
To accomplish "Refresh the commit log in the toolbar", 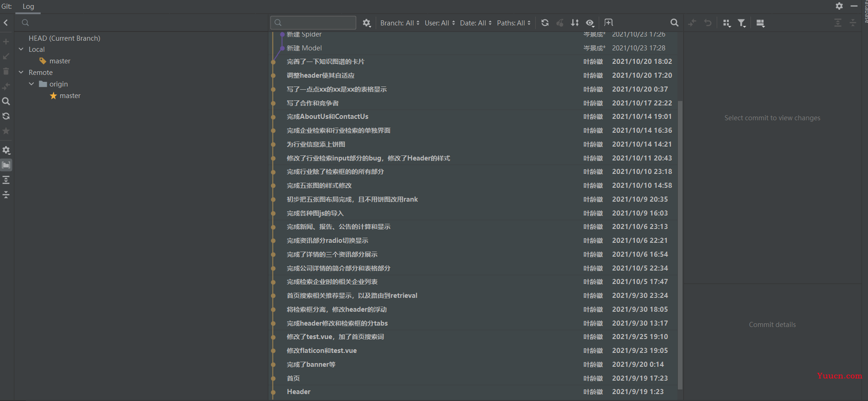I will coord(545,23).
